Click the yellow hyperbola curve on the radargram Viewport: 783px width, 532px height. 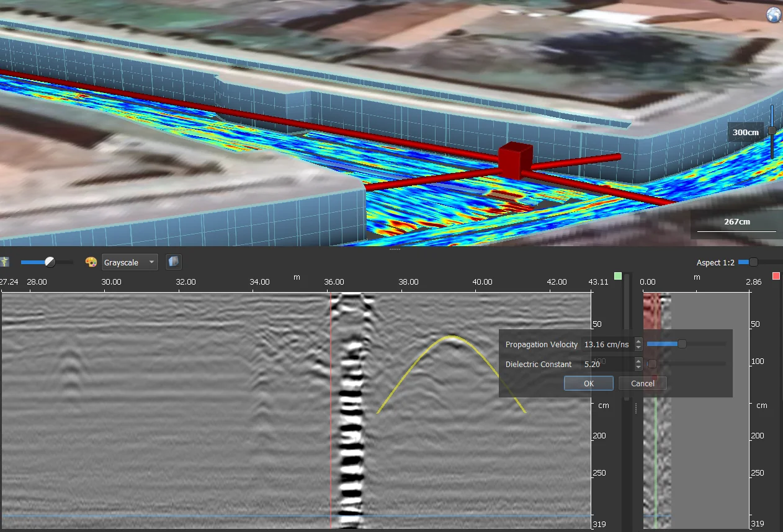coord(453,337)
